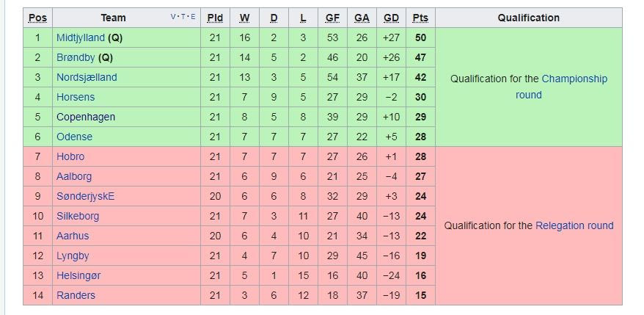Image resolution: width=644 pixels, height=315 pixels.
Task: Open the Lyngby team link
Action: click(73, 256)
